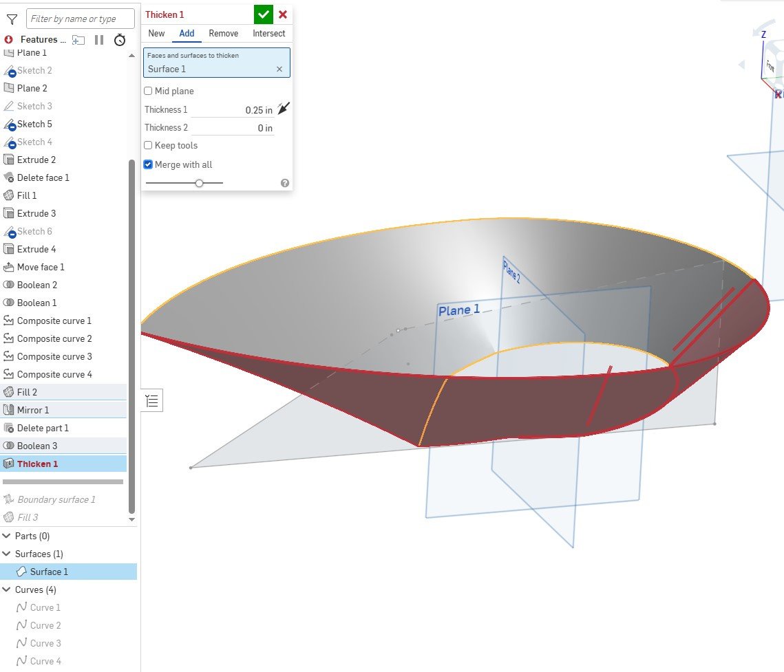Click the rollback bar pause icon

coord(99,40)
